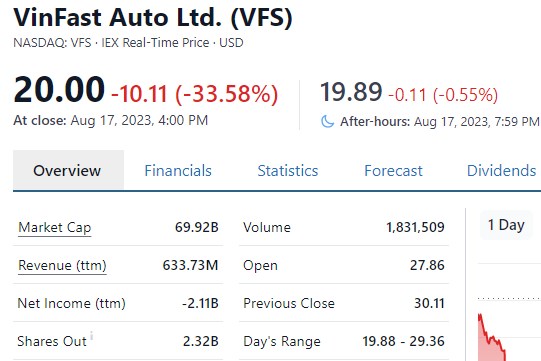Select the Dividends tab
The height and width of the screenshot is (361, 541).
[501, 170]
